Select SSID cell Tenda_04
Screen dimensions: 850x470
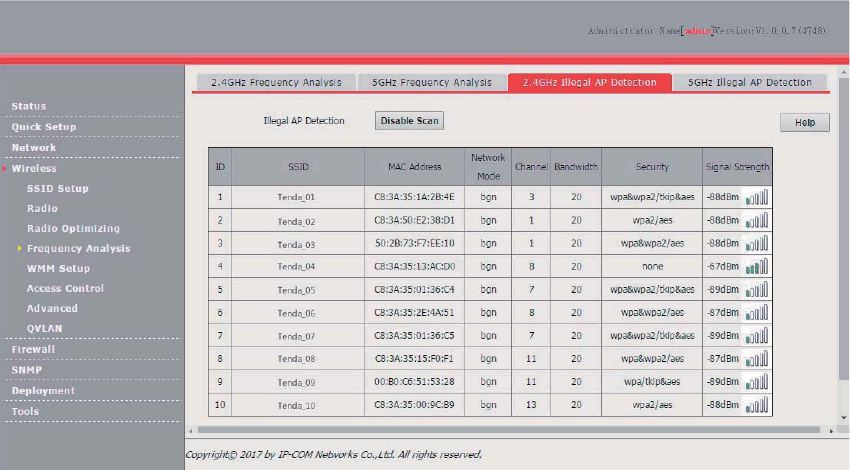tap(296, 267)
